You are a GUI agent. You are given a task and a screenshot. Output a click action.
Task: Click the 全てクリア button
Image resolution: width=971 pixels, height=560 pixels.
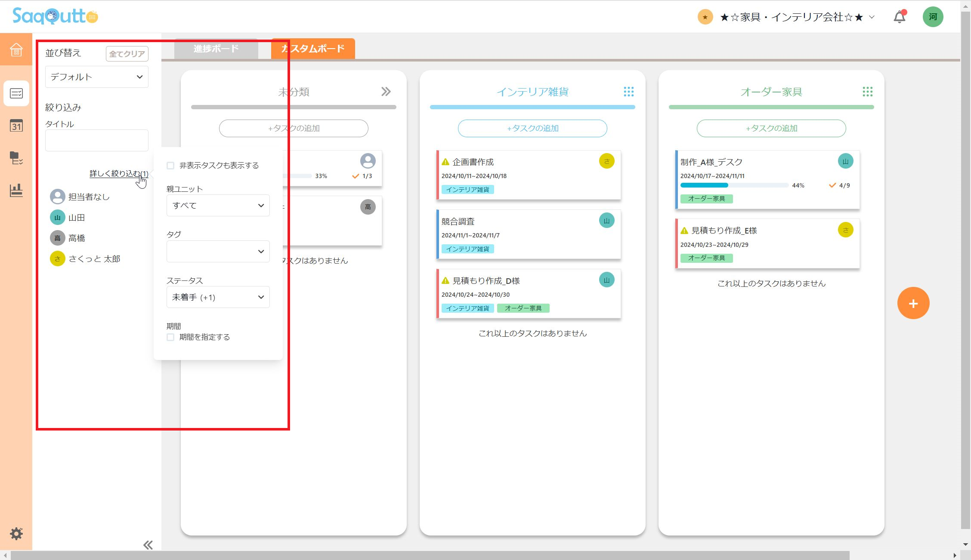127,54
